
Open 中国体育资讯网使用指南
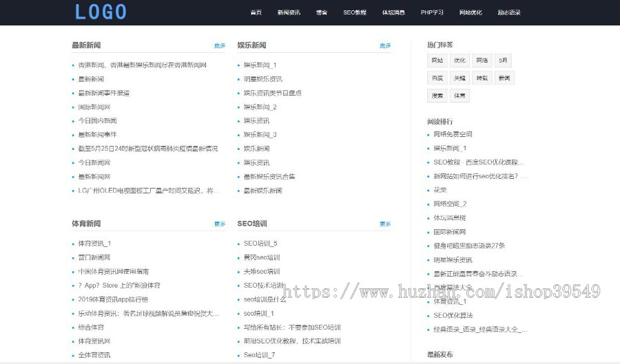point(114,272)
